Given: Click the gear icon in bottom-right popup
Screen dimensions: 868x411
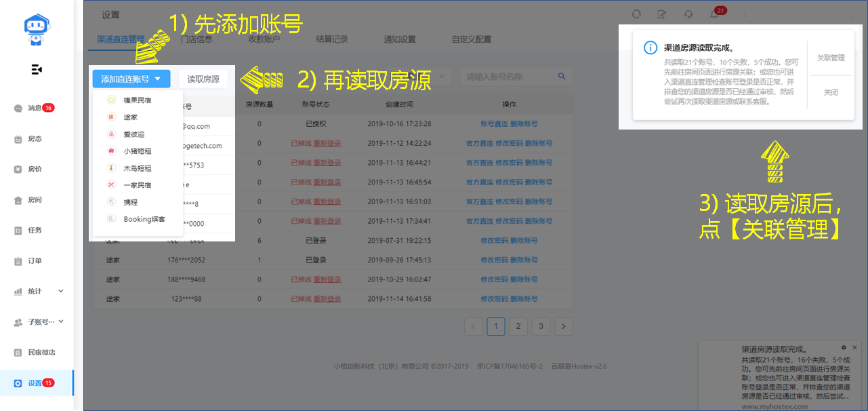Looking at the screenshot, I should click(x=844, y=347).
